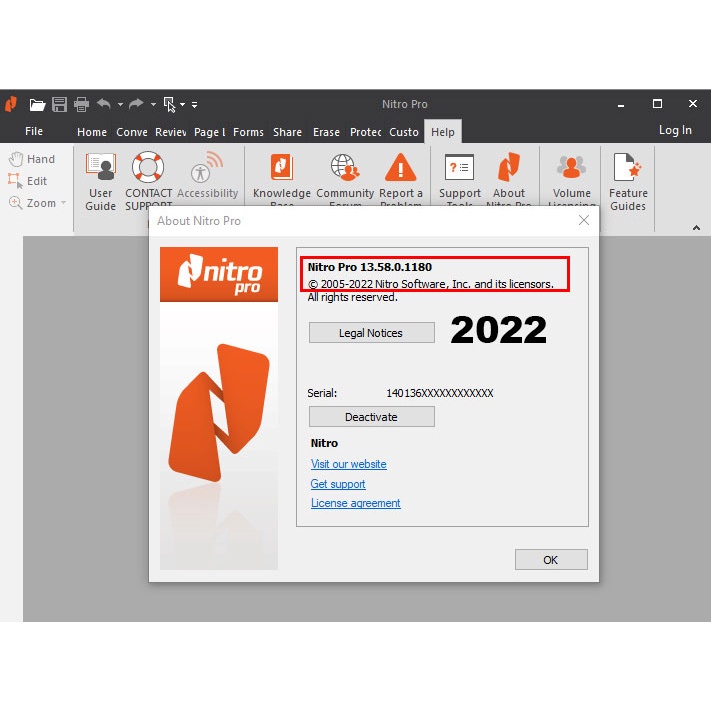Screen dimensions: 711x711
Task: Open the User Guide icon
Action: pos(100,167)
